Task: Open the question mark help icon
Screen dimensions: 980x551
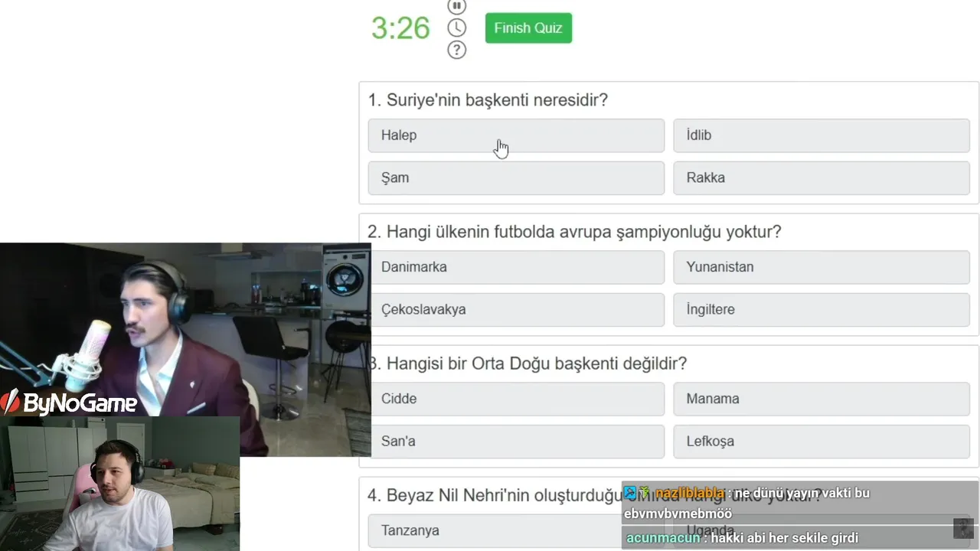Action: (x=456, y=50)
